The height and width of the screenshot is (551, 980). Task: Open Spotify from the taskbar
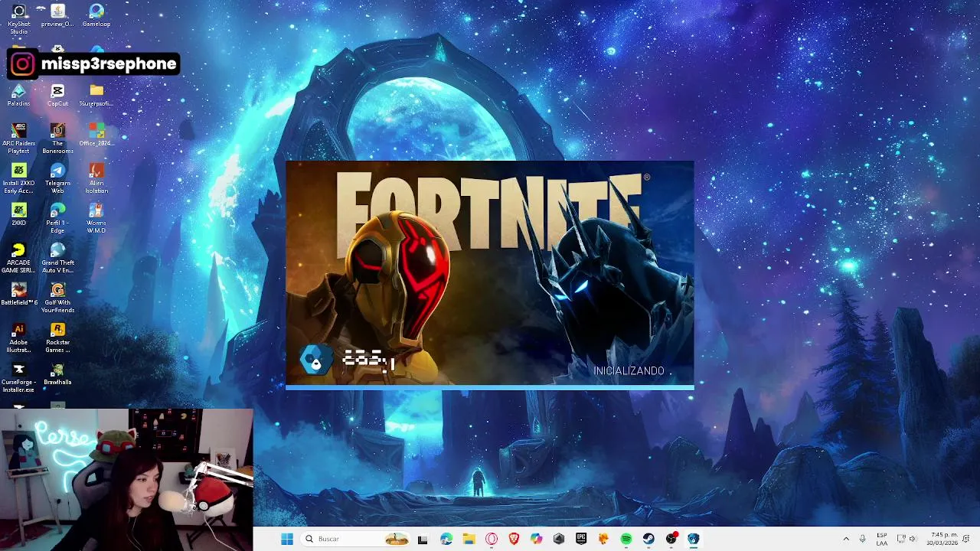click(x=626, y=539)
